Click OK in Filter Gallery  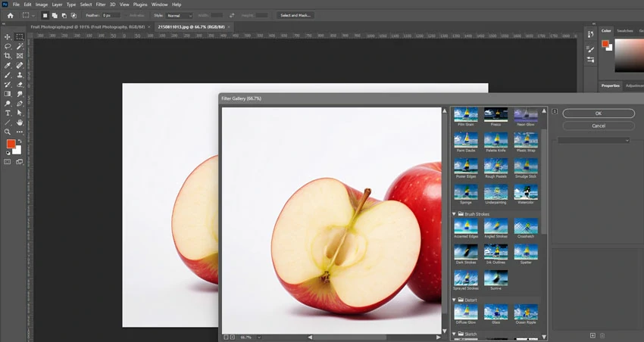(x=598, y=113)
